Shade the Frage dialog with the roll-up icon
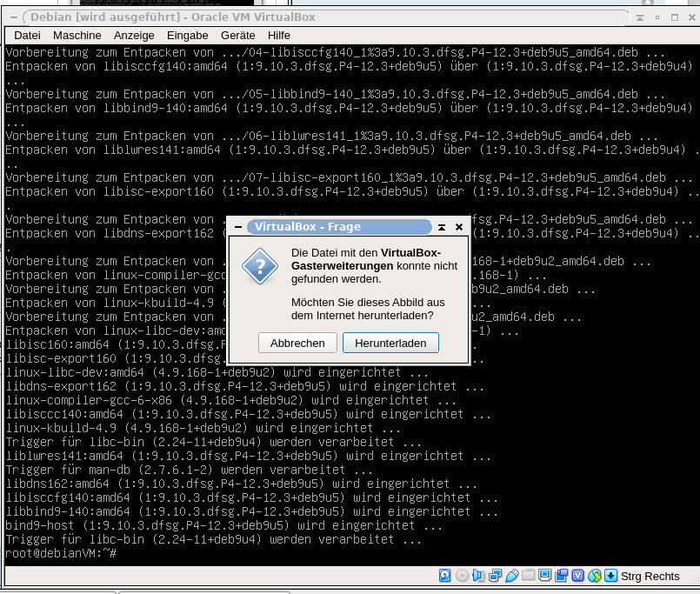This screenshot has height=594, width=700. tap(442, 227)
